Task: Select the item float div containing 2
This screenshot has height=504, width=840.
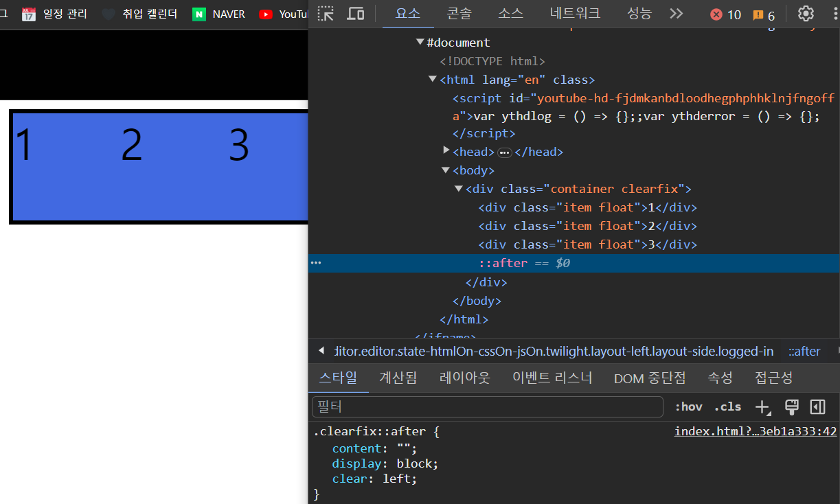Action: tap(588, 226)
